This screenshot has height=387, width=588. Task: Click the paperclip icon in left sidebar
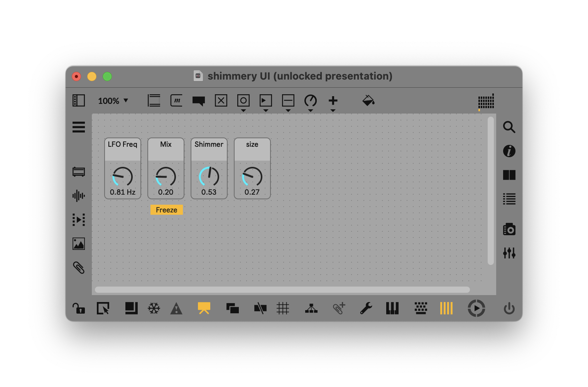point(79,268)
